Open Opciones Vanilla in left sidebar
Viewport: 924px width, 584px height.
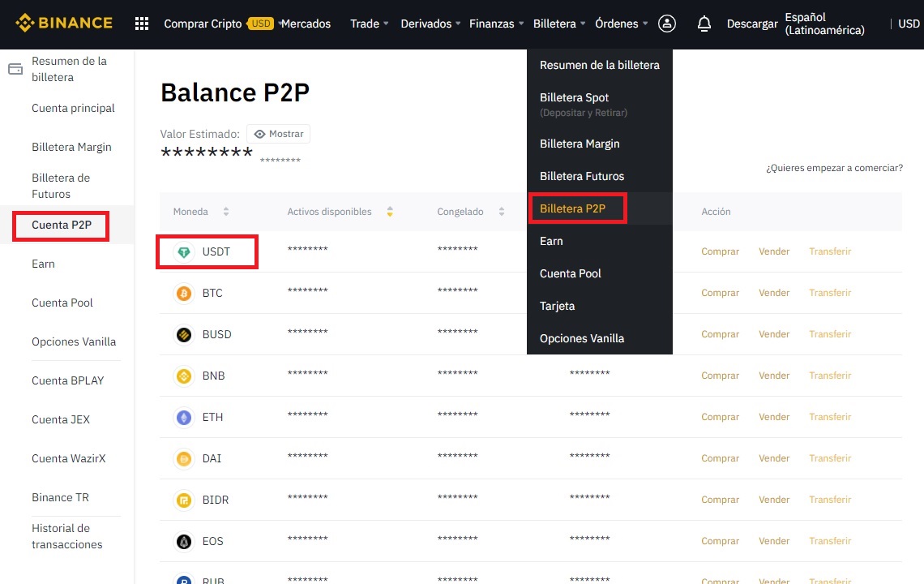74,341
